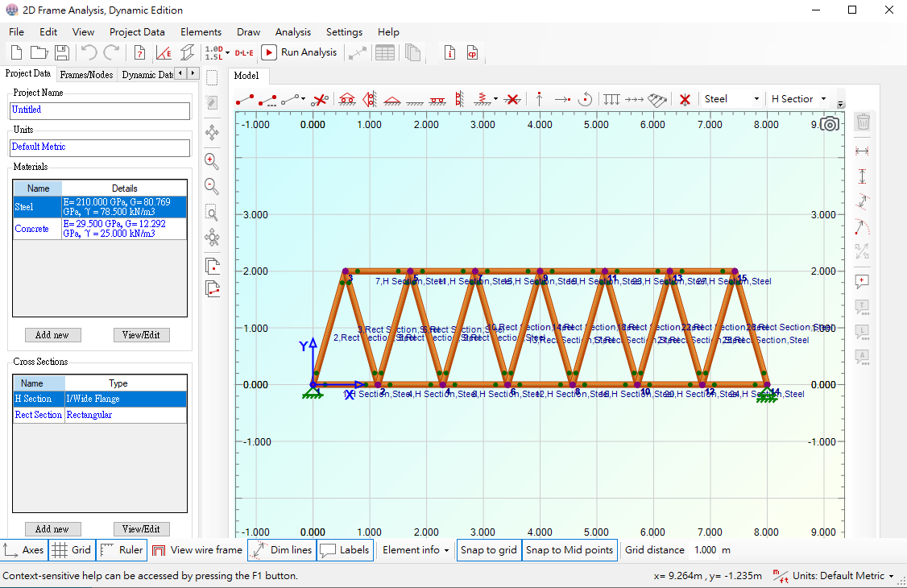The height and width of the screenshot is (588, 907).
Task: Open the Element info dropdown
Action: pyautogui.click(x=416, y=550)
